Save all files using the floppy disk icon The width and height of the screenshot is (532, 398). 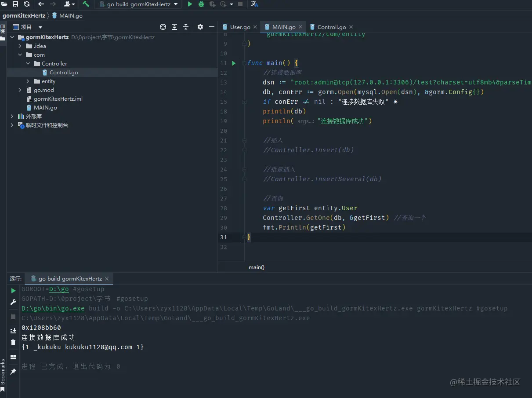click(x=15, y=4)
